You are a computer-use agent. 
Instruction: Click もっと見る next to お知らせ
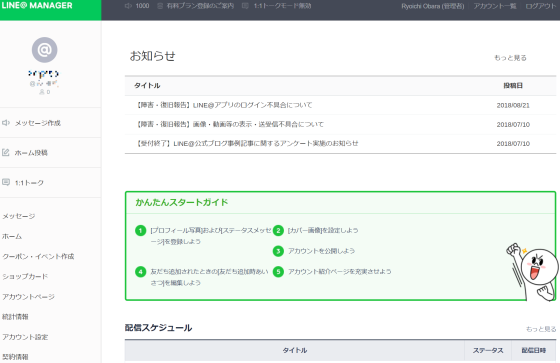click(510, 58)
